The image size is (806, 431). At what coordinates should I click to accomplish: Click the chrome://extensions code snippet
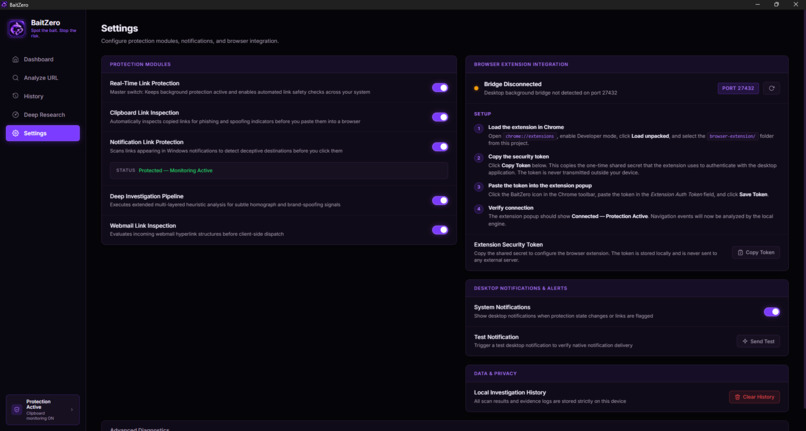click(529, 136)
